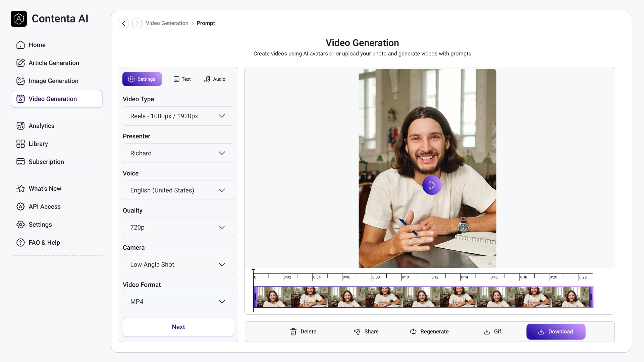This screenshot has height=362, width=644.
Task: Click the Video Generation breadcrumb link
Action: [167, 23]
